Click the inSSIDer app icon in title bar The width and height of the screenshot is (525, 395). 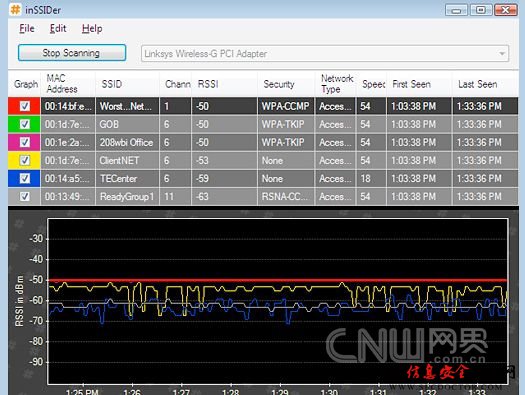tap(15, 9)
